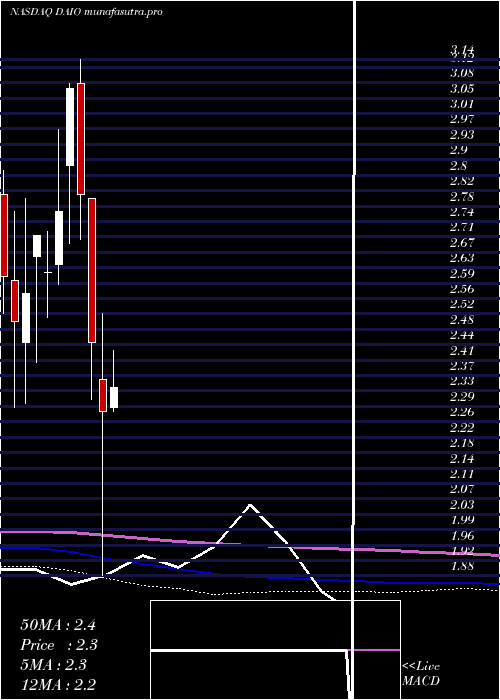
Task: Click the 12MA : 2.2 value
Action: click(58, 684)
